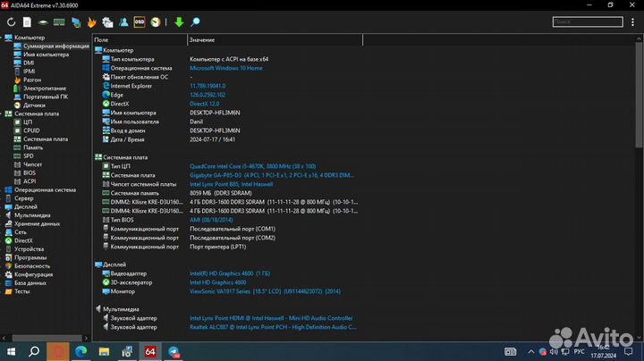This screenshot has width=644, height=361.
Task: Select Датчики in the sidebar tree
Action: pos(34,105)
